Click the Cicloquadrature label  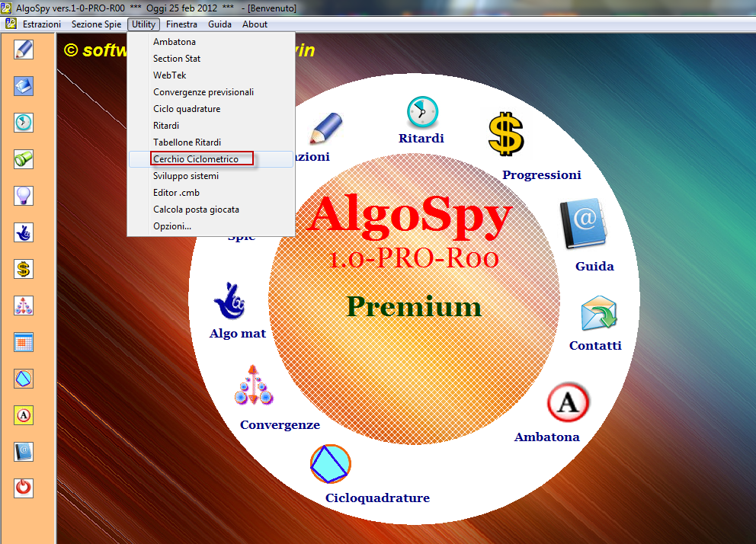click(x=377, y=498)
